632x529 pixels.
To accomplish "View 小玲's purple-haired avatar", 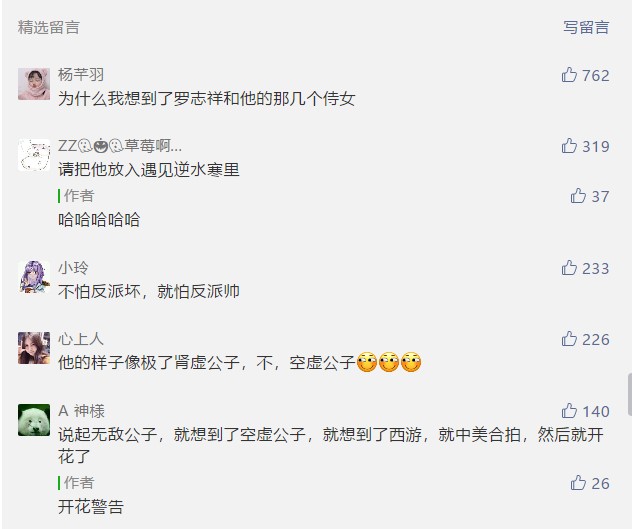I will 34,277.
